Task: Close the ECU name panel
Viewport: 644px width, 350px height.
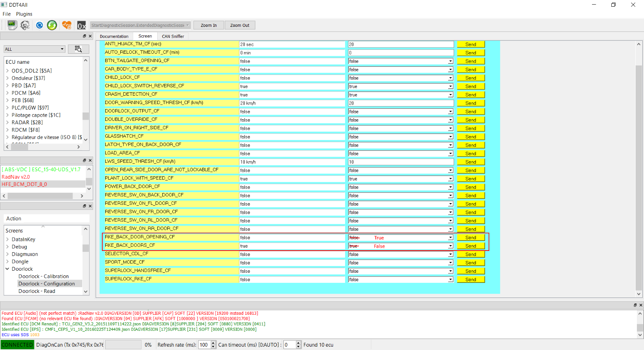Action: click(90, 36)
